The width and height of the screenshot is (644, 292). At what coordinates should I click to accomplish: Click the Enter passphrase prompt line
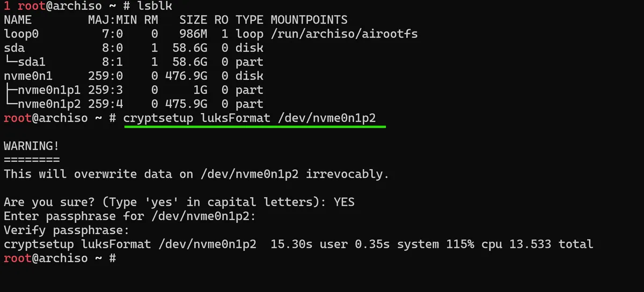[x=130, y=216]
